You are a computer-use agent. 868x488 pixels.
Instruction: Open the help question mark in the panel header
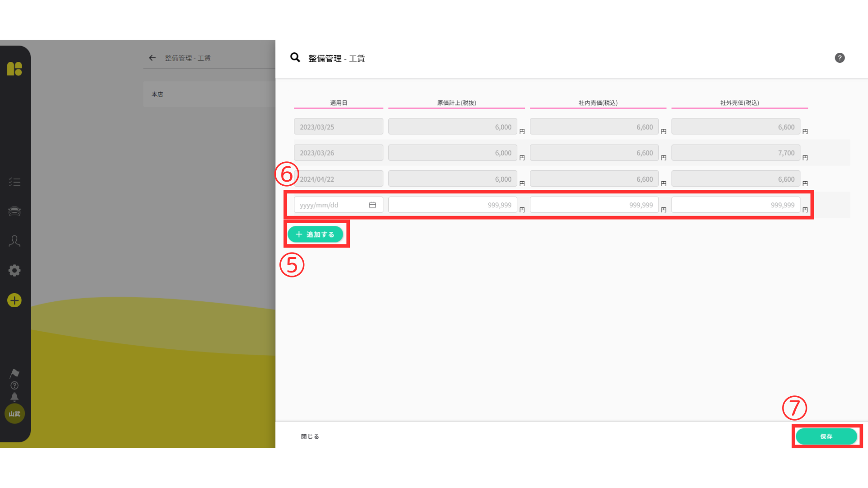coord(840,58)
